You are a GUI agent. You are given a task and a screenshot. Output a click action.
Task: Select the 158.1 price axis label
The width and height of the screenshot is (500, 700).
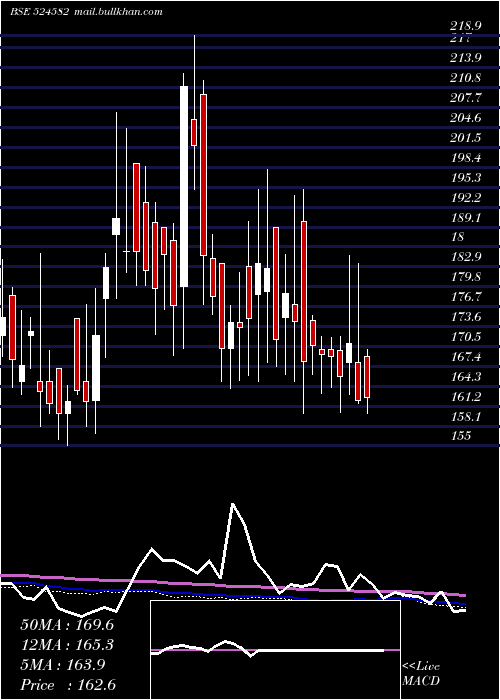coord(466,417)
